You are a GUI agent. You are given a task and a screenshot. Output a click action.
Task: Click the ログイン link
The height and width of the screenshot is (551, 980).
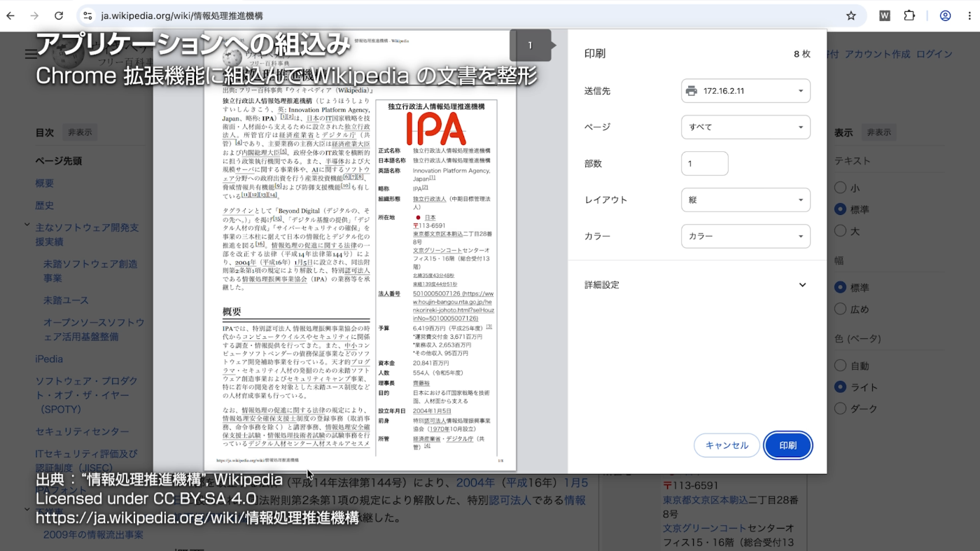tap(934, 54)
